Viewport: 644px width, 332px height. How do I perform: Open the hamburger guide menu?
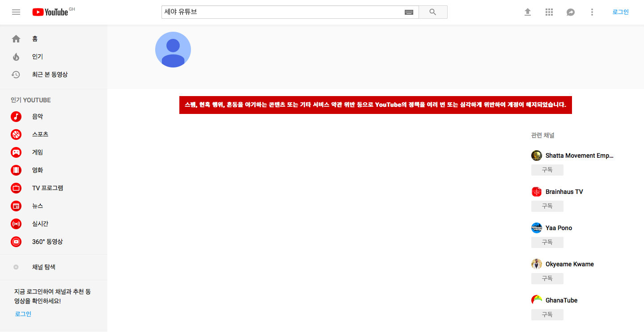click(16, 12)
